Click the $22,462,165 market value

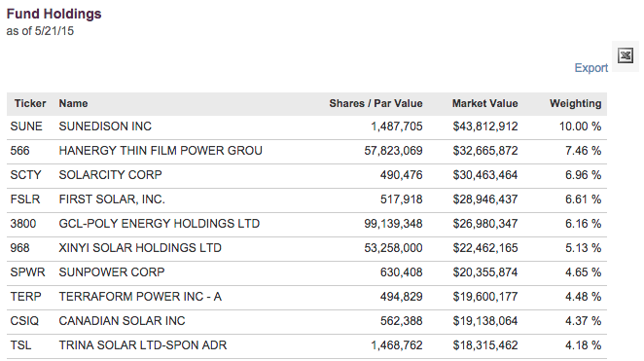coord(485,248)
